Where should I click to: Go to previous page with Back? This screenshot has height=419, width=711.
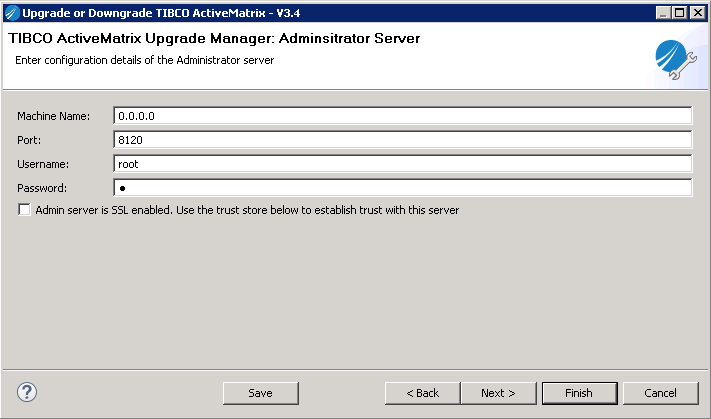click(422, 393)
